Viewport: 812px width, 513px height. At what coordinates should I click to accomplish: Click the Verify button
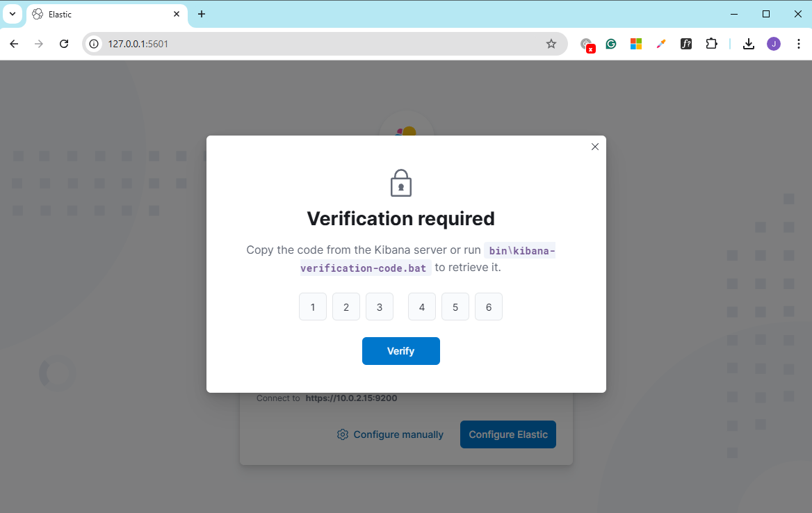coord(401,351)
